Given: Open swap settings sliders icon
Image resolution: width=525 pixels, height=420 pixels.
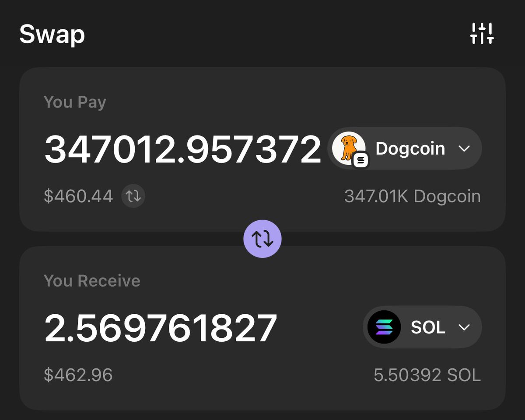Looking at the screenshot, I should 482,34.
